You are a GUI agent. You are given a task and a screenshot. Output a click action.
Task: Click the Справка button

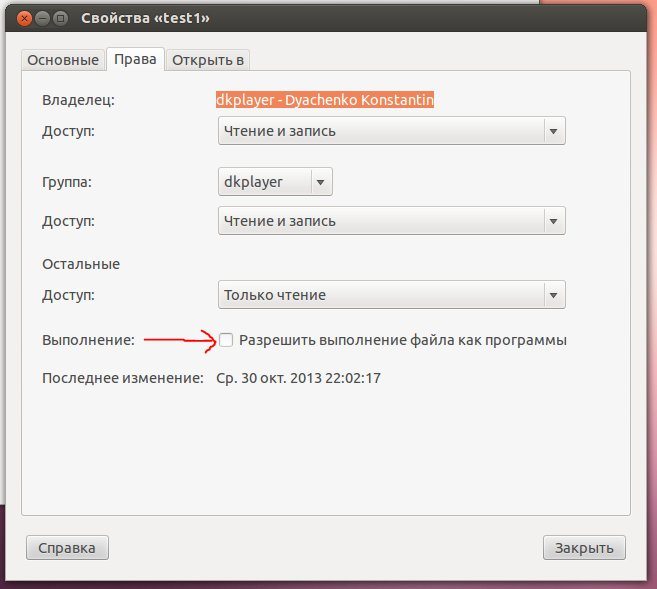click(67, 548)
